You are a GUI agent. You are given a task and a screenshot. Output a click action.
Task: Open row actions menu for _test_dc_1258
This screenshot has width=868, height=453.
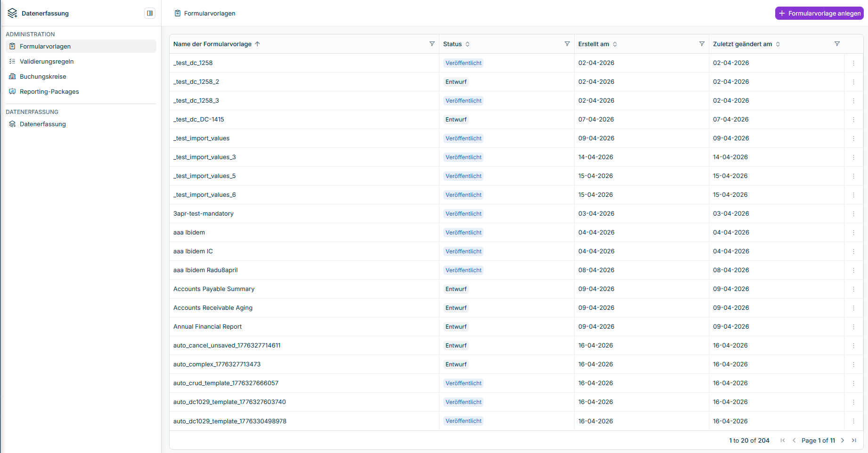click(x=853, y=63)
